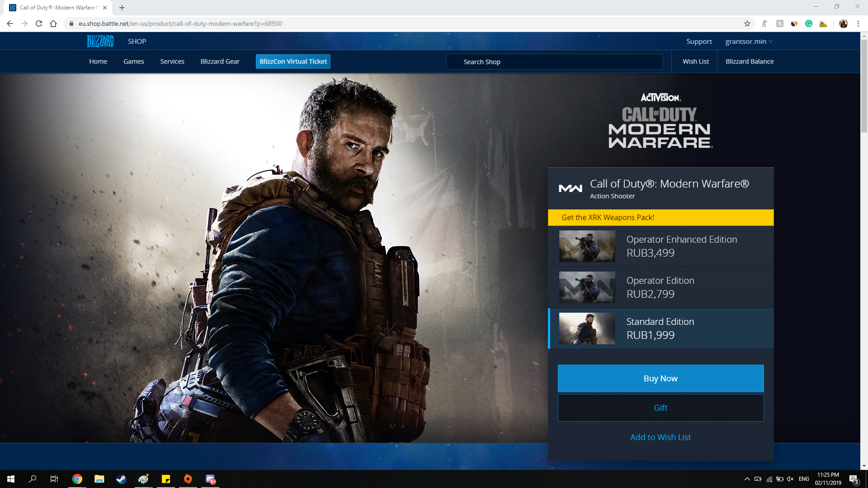The image size is (868, 488).
Task: Open the orange app in taskbar
Action: tap(188, 479)
